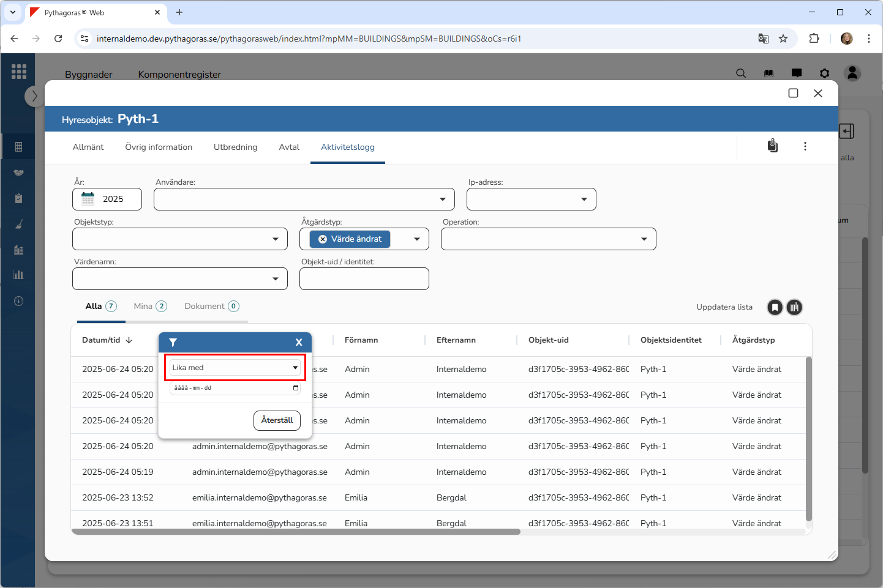Close the date filter popup with X

299,343
